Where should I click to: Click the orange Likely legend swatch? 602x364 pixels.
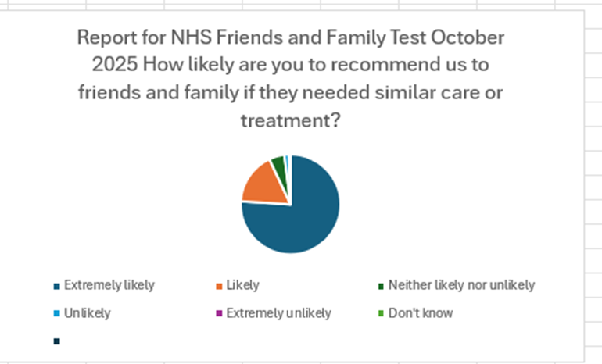tap(218, 286)
